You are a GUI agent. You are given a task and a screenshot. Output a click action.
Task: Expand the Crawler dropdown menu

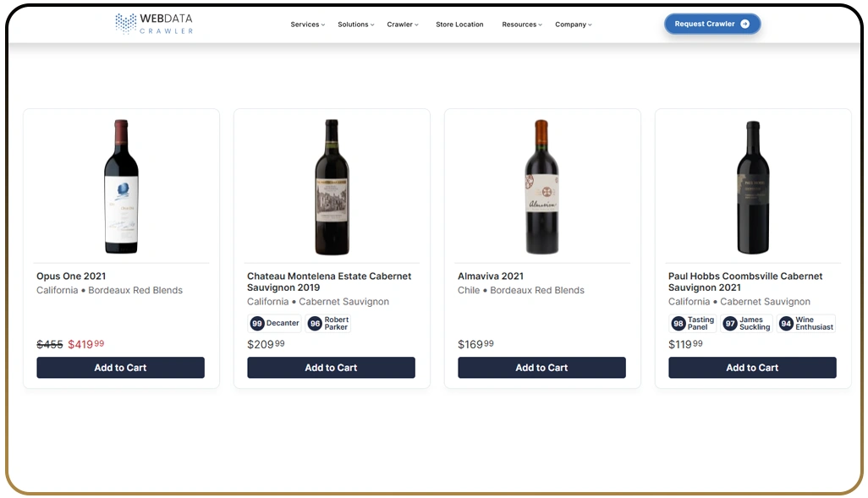pyautogui.click(x=403, y=25)
